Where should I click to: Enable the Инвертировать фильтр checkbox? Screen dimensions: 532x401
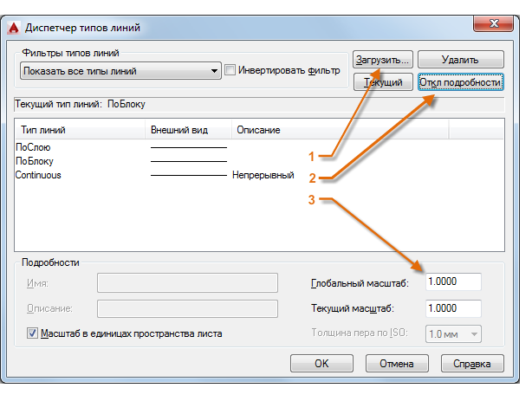click(230, 71)
